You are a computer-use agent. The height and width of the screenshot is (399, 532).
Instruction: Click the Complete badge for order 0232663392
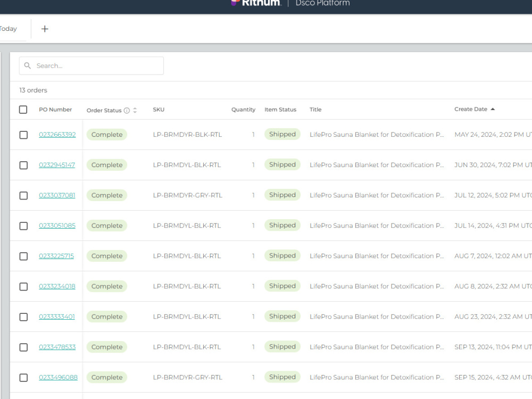coord(107,135)
